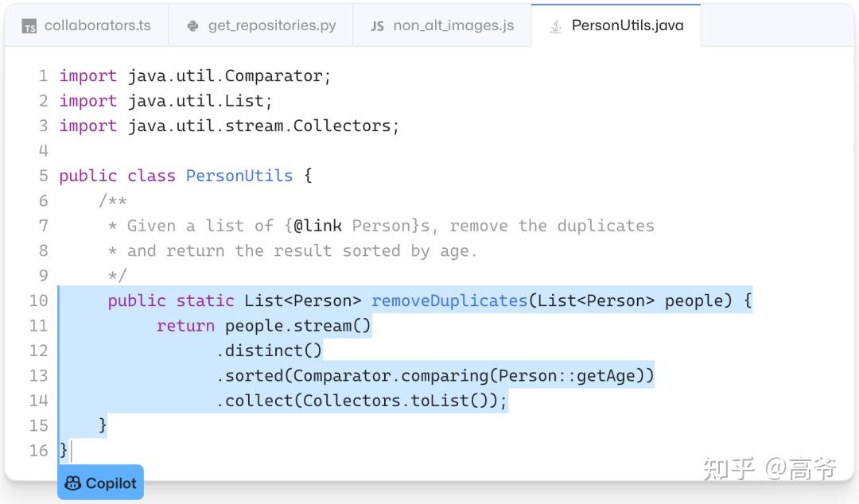Click line number 1 in the gutter
Image resolution: width=859 pixels, height=504 pixels.
[43, 76]
